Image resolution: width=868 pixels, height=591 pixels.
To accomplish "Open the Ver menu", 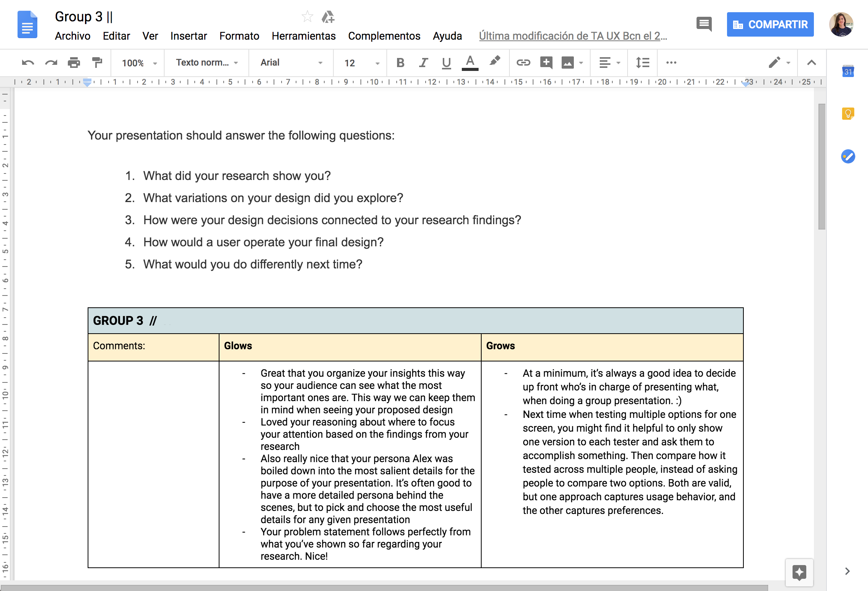I will click(x=150, y=36).
